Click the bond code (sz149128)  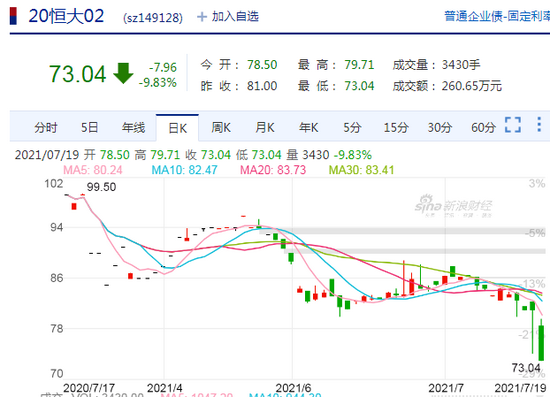pos(153,18)
